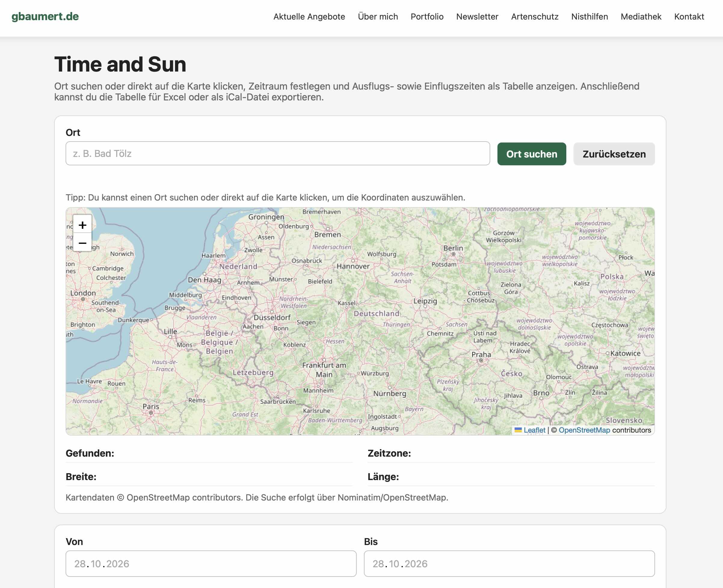This screenshot has width=723, height=588.
Task: Click the 'Länge:' label
Action: (383, 476)
